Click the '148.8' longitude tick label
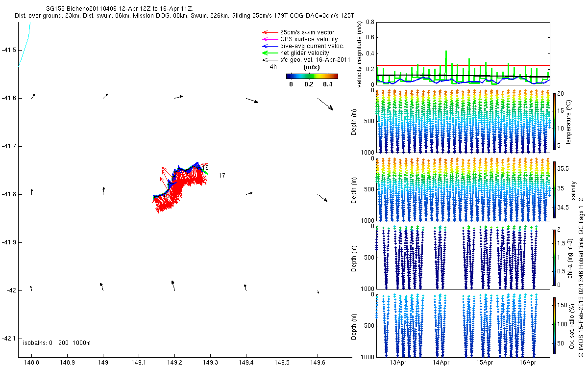Viewport: 588px width, 368px height. coord(32,362)
